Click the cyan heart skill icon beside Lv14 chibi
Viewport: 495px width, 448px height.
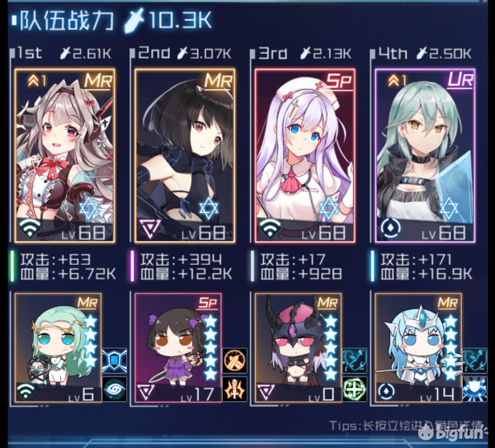475,361
